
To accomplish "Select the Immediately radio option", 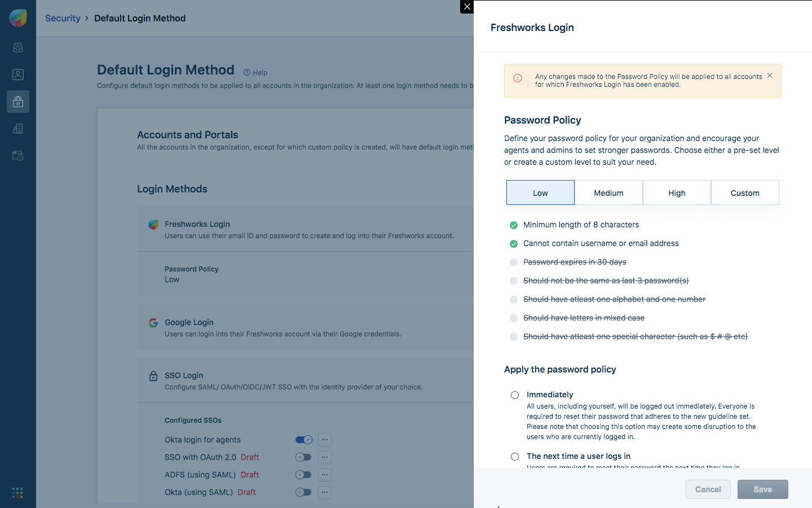I will tap(515, 395).
